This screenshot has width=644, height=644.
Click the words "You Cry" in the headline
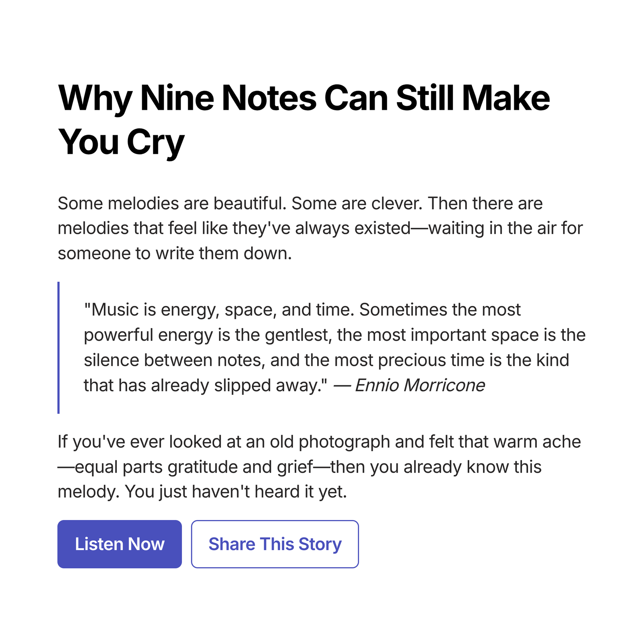121,142
